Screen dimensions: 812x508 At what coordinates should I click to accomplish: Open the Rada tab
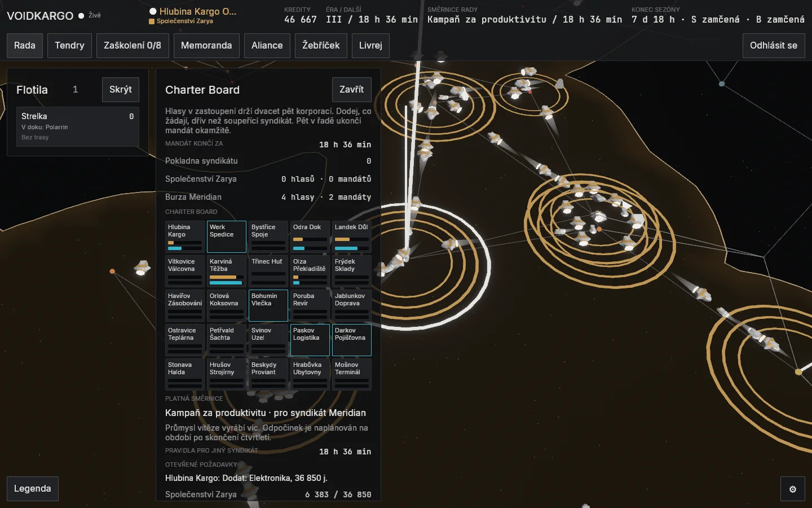(25, 46)
